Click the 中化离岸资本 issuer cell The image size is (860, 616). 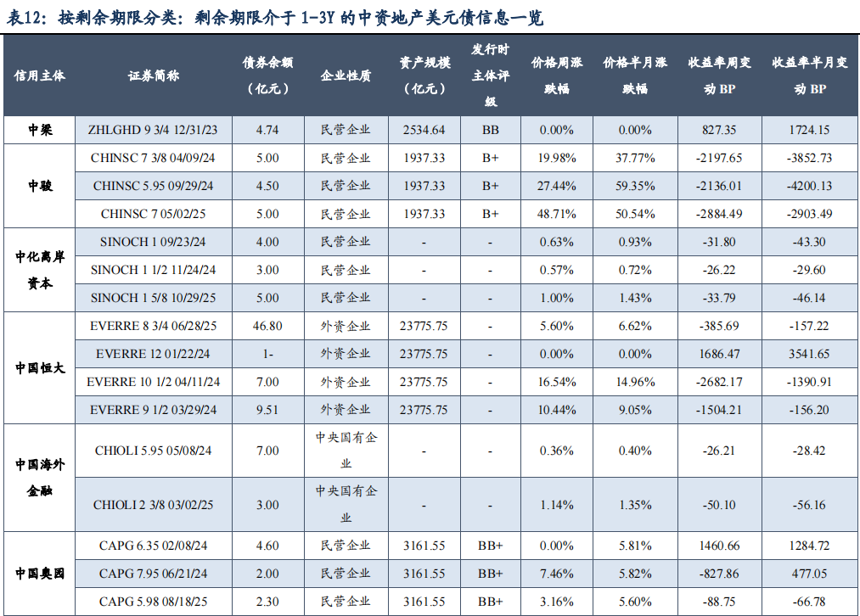click(40, 270)
